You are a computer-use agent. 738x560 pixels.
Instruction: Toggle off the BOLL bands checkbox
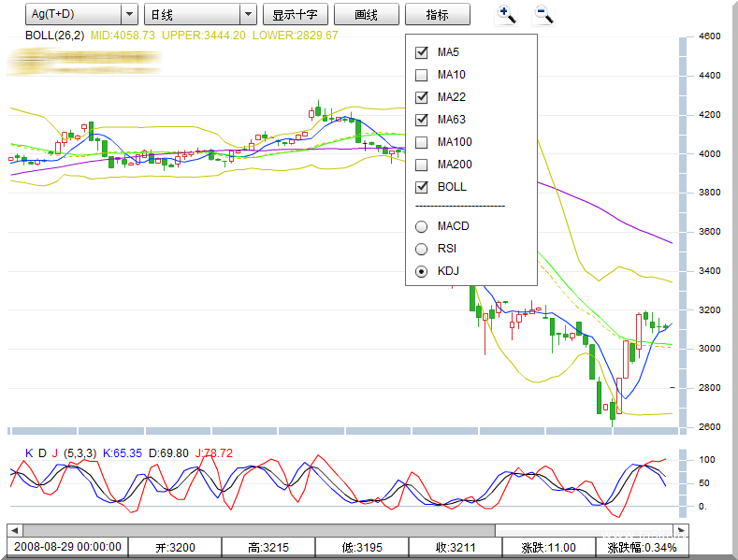point(421,187)
